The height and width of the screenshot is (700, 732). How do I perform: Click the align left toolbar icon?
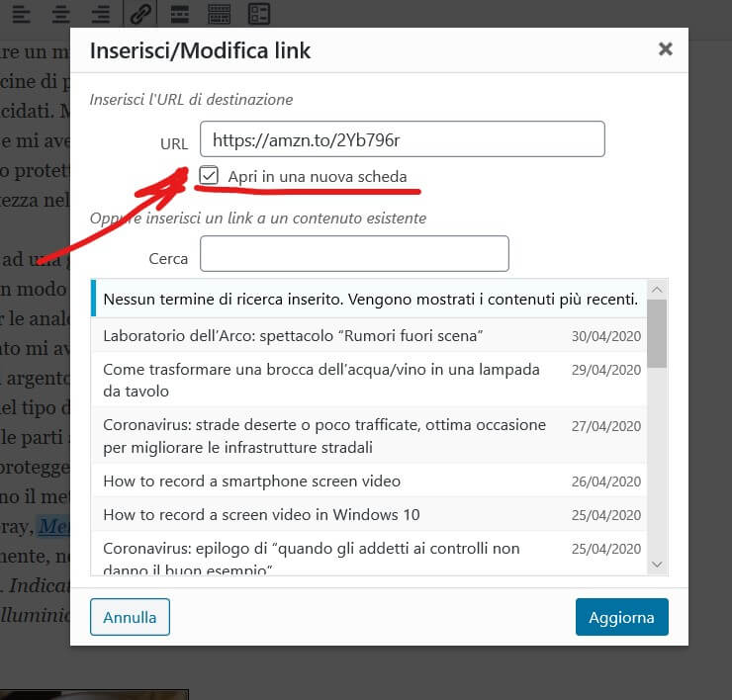coord(21,14)
